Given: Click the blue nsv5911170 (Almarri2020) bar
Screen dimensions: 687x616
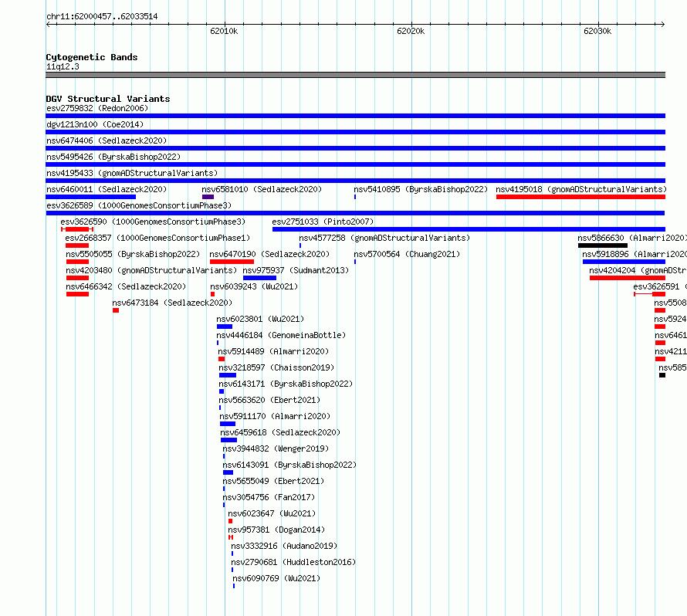Looking at the screenshot, I should (x=228, y=424).
